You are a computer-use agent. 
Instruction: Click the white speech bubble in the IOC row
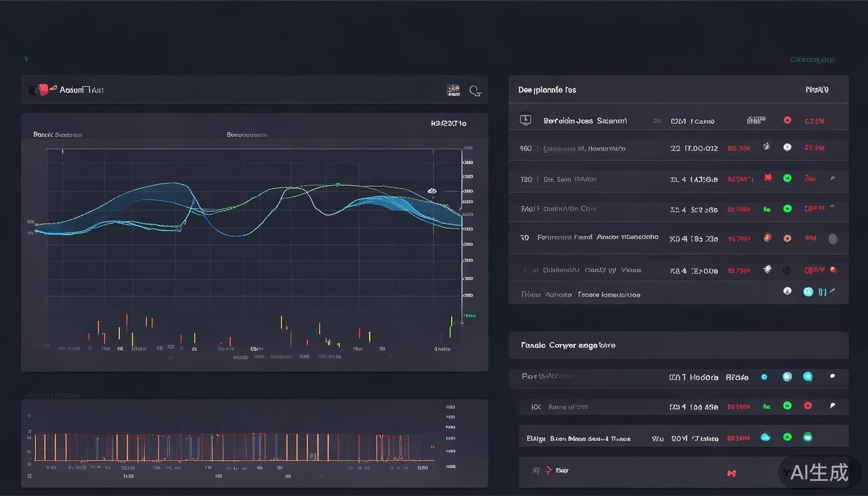(x=832, y=406)
